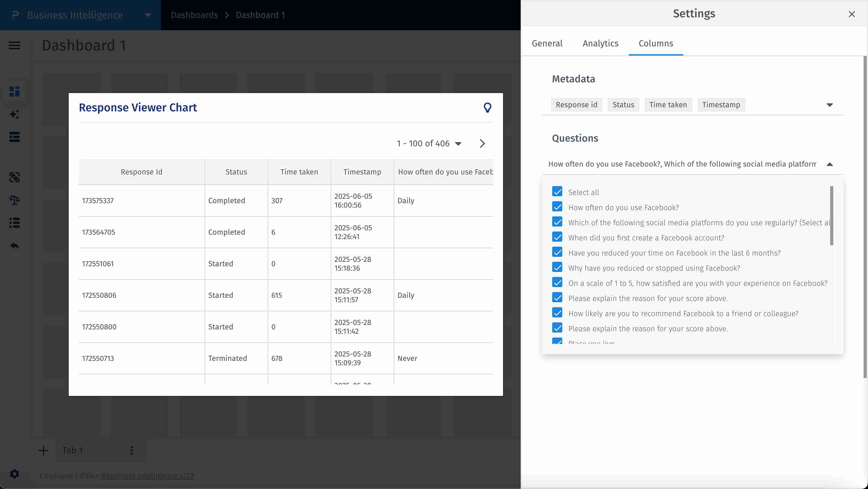
Task: Open the gear settings icon at bottom left
Action: click(x=14, y=474)
